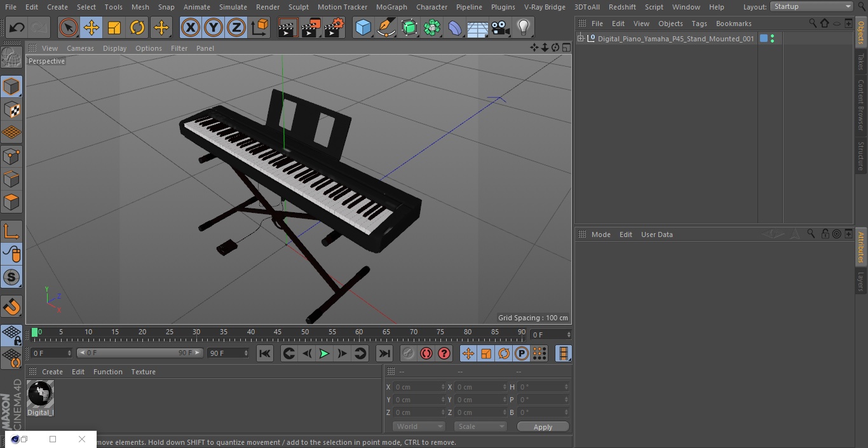This screenshot has width=868, height=448.
Task: Select the Move tool
Action: 92,27
